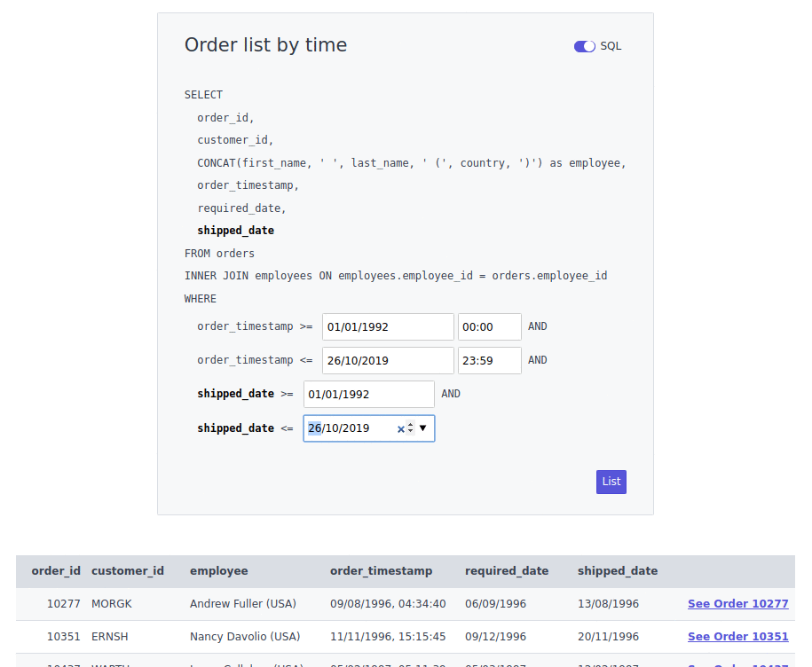Select order id 10351 cell
812x667 pixels.
coord(63,637)
